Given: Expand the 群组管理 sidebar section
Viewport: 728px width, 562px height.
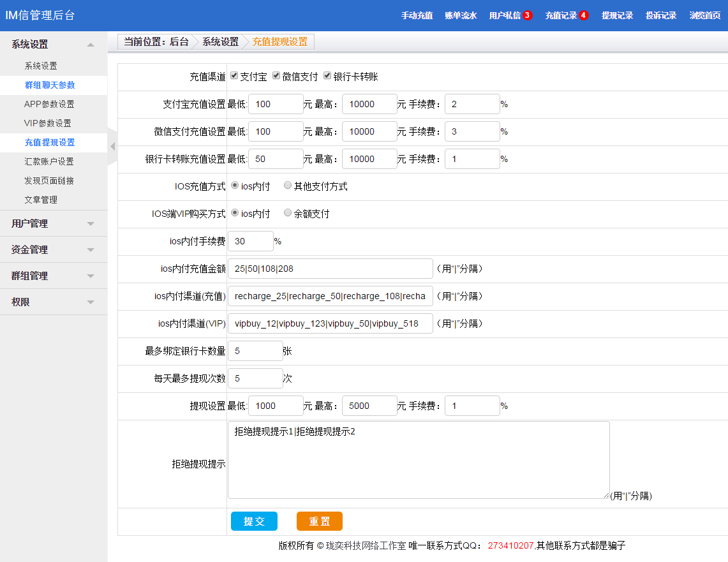Looking at the screenshot, I should (x=54, y=276).
